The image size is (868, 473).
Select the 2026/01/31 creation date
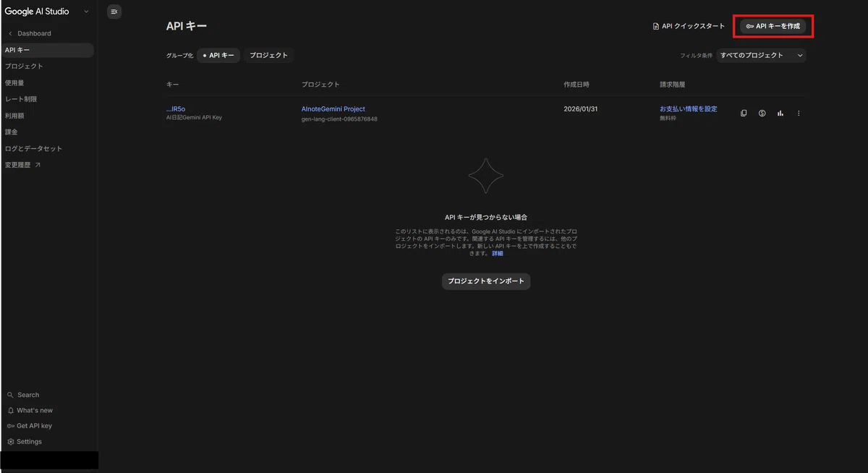(581, 109)
